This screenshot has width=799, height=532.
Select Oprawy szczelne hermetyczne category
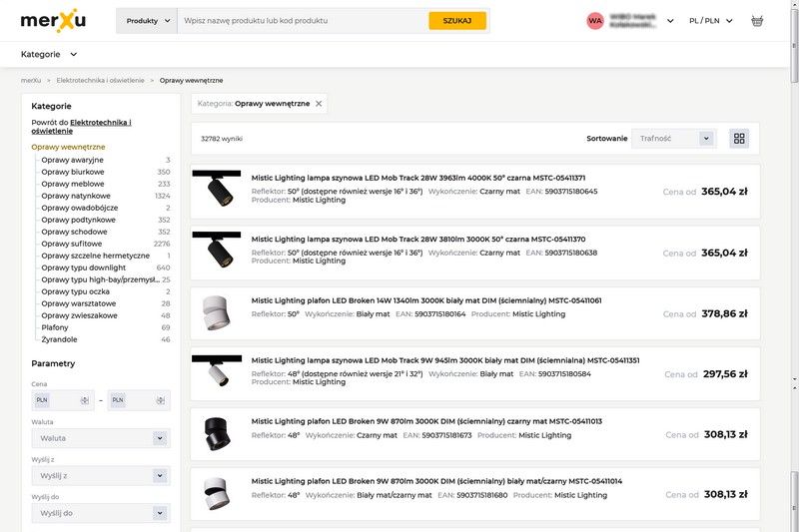coord(96,256)
